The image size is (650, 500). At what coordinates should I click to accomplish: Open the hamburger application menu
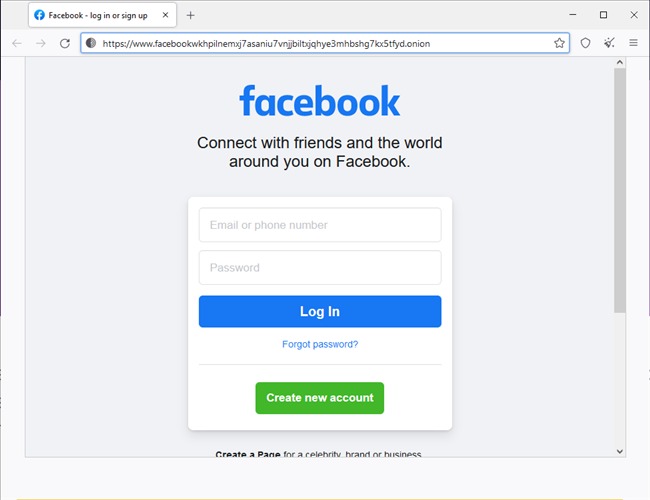click(633, 43)
